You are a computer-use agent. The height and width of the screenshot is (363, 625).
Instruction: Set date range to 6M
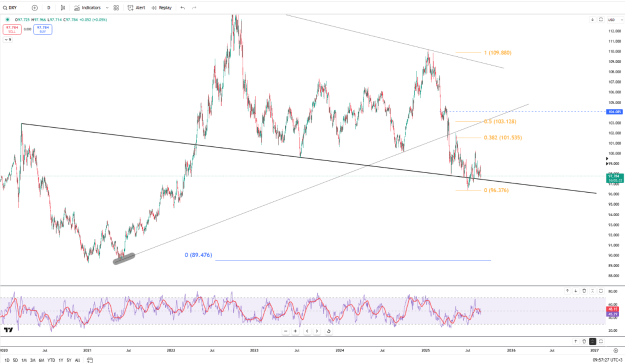click(41, 360)
